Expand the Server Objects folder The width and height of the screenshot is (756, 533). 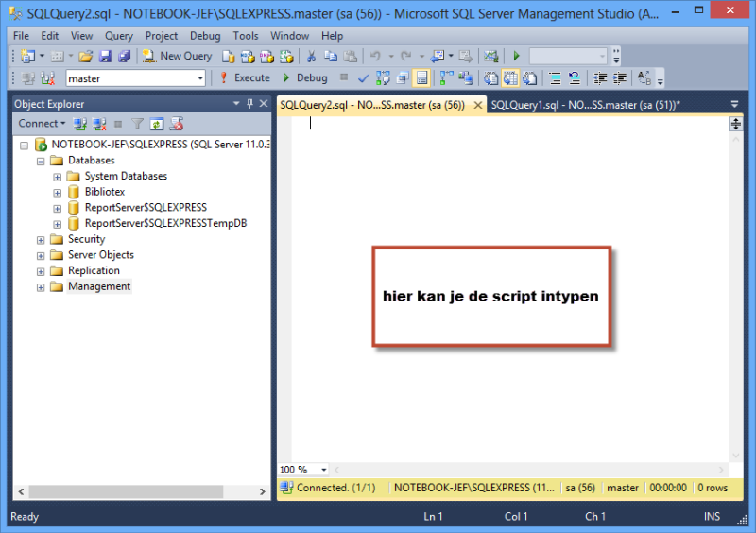41,256
